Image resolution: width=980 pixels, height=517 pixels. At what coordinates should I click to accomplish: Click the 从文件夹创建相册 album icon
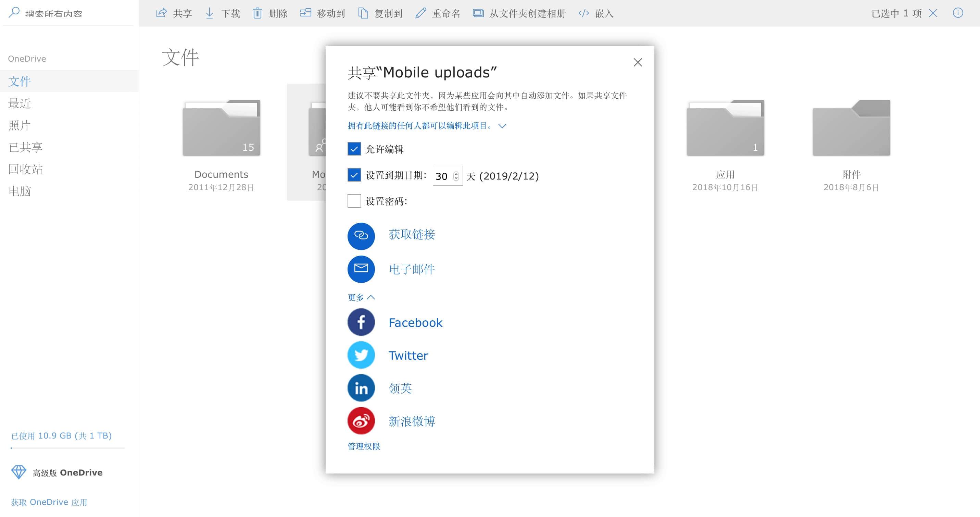coord(478,13)
